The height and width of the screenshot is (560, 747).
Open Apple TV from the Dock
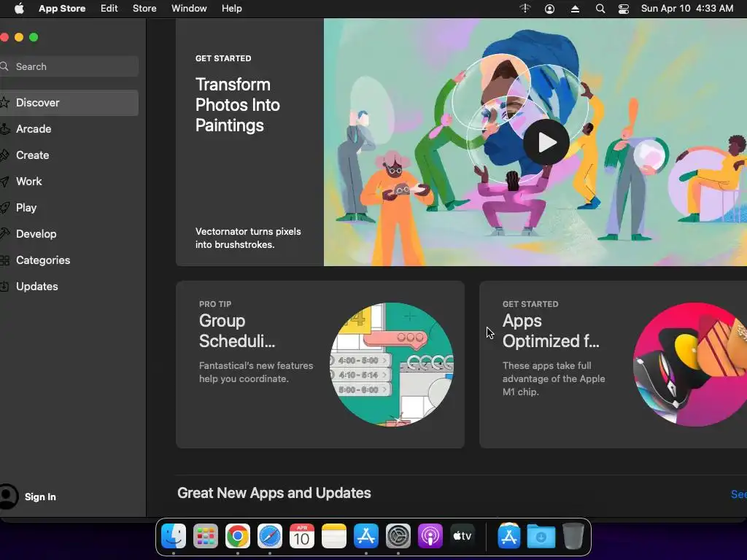tap(462, 536)
